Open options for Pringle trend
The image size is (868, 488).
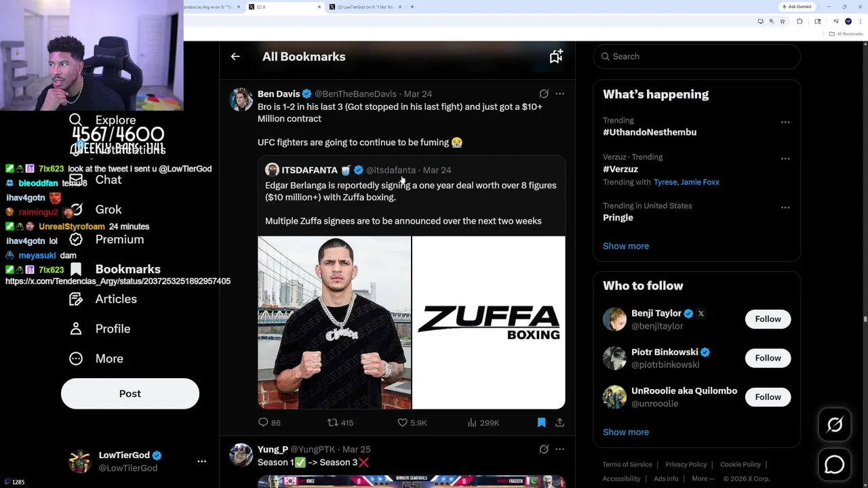pyautogui.click(x=785, y=207)
